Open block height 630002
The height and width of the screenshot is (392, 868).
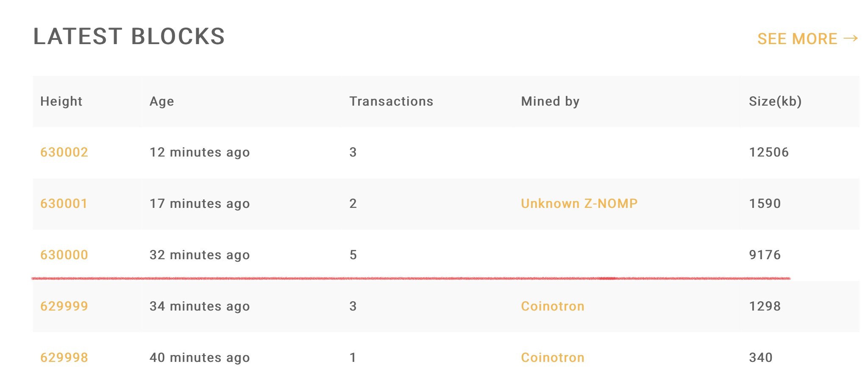[64, 152]
